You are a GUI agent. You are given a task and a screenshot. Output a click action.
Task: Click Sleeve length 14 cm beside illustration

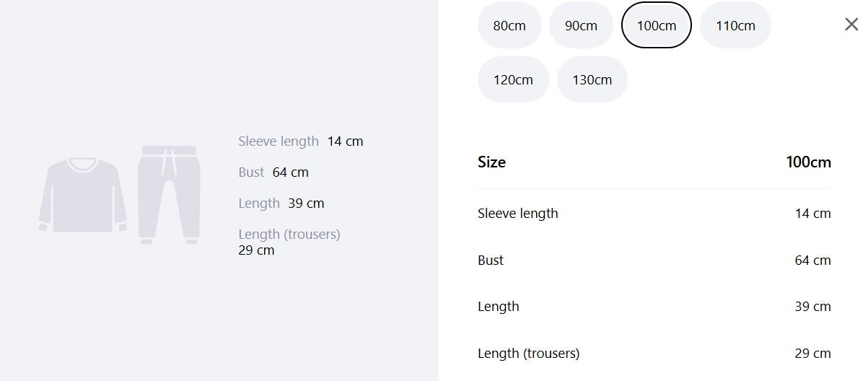coord(301,141)
